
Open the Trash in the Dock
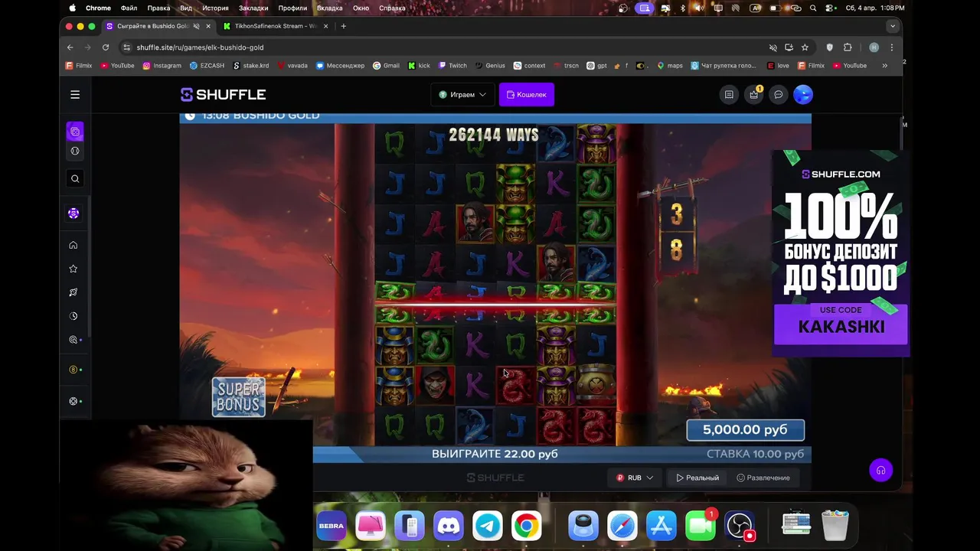835,526
